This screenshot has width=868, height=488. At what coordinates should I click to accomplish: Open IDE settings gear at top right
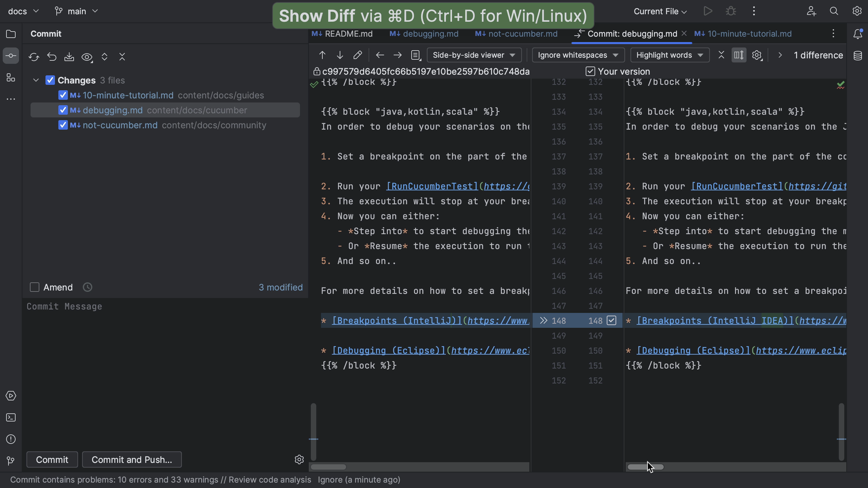tap(857, 11)
